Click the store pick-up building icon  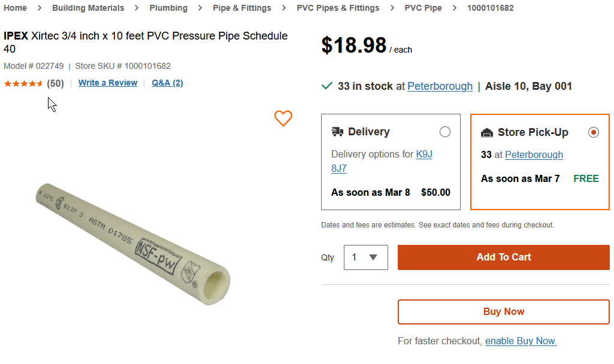click(x=487, y=132)
